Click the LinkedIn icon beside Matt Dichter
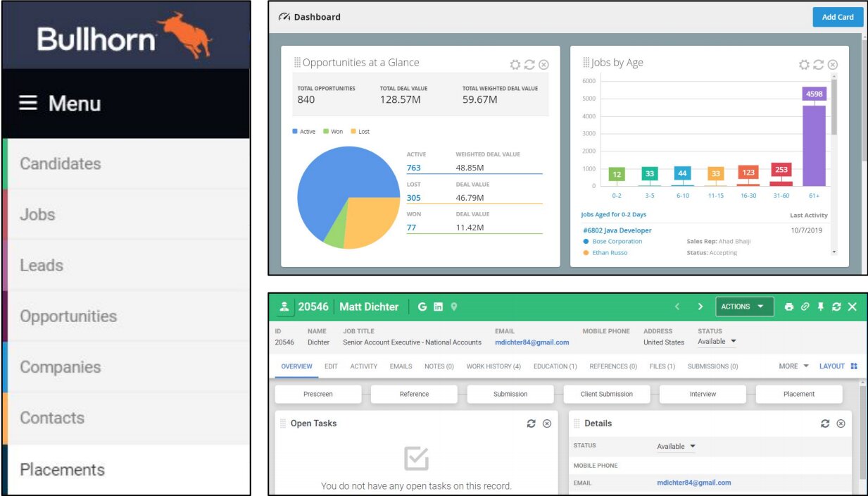 438,307
